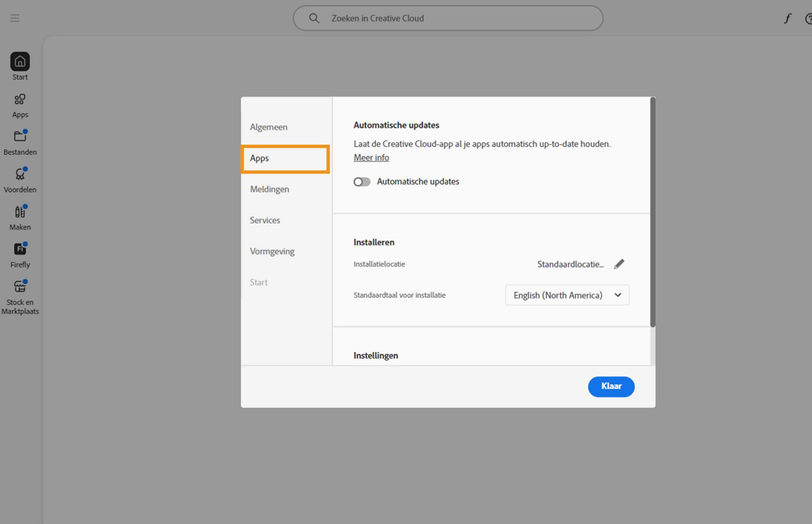Open Stock en Marktplaats icon

click(x=20, y=287)
